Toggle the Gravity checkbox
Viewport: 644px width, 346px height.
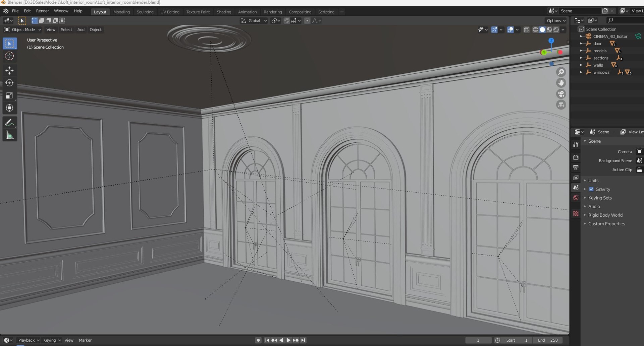click(591, 189)
